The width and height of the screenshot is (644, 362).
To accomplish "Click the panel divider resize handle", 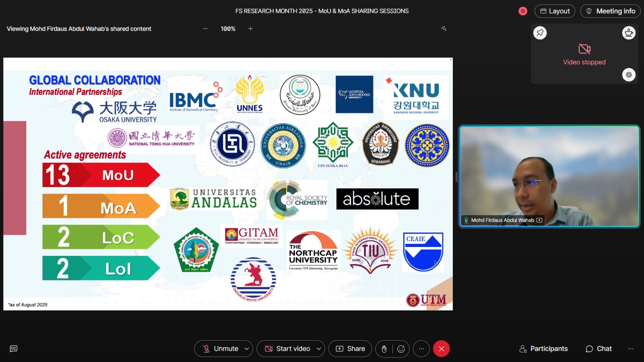I will 456,177.
